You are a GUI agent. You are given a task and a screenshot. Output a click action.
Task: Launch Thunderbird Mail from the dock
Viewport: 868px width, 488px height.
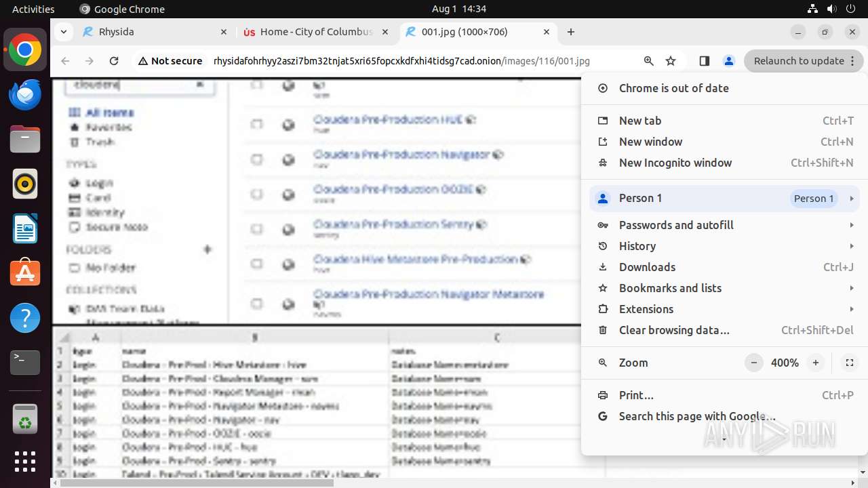pos(25,95)
